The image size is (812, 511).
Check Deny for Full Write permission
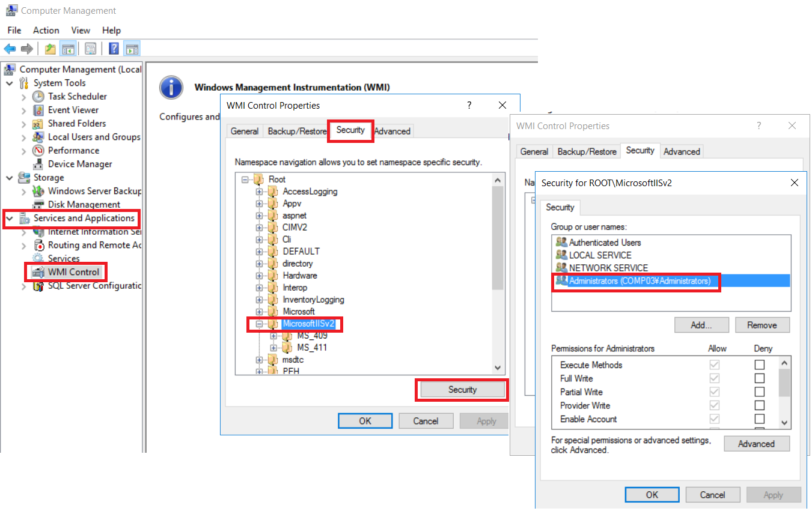pos(759,378)
